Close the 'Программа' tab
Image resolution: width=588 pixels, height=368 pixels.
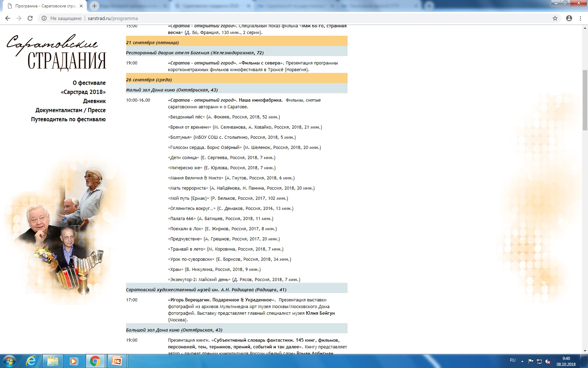point(81,6)
